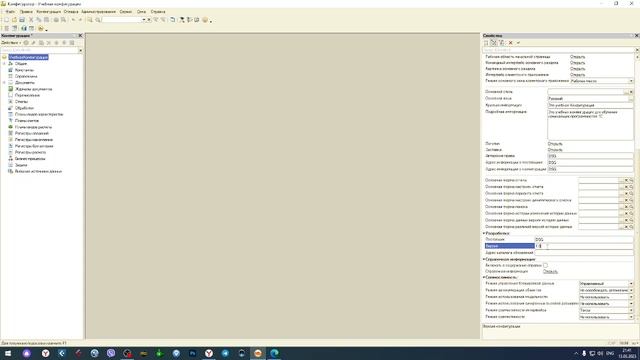Select 'Константы' in the configuration tree
The height and width of the screenshot is (360, 640).
coord(24,70)
